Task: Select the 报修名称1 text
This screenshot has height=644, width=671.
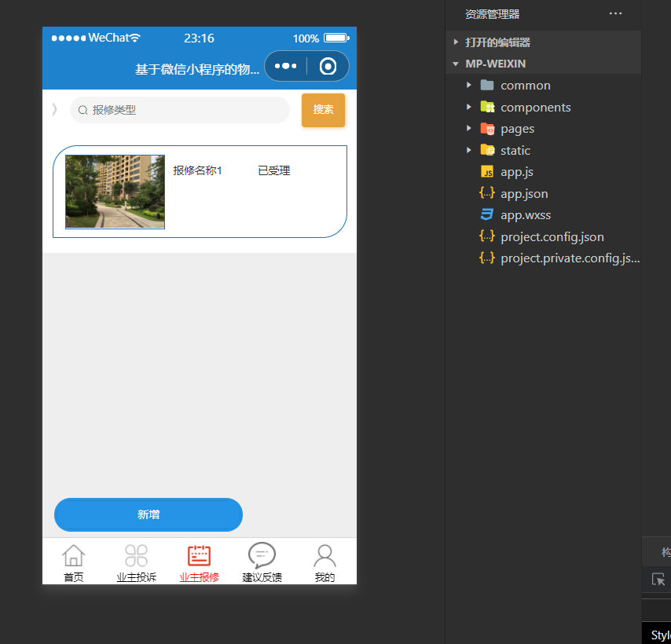Action: click(x=197, y=170)
